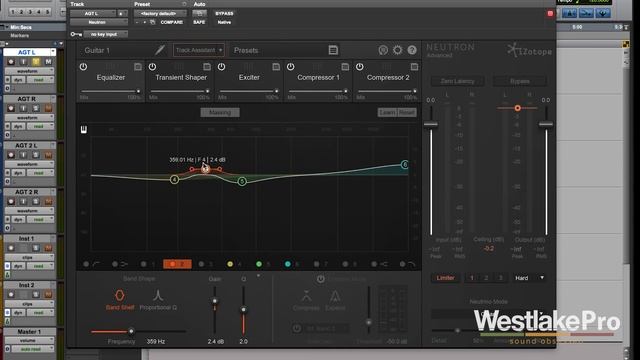Open Exciter module presets icon
This screenshot has width=640, height=360.
coord(276,67)
